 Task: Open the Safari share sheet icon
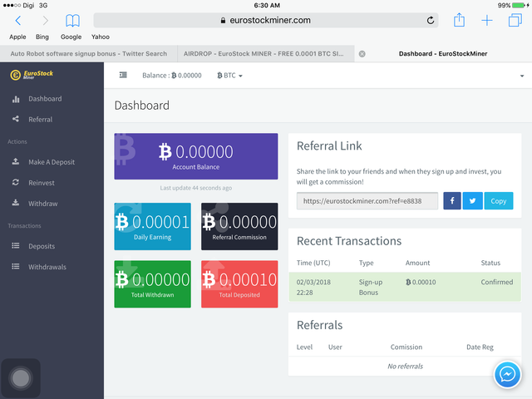click(459, 20)
